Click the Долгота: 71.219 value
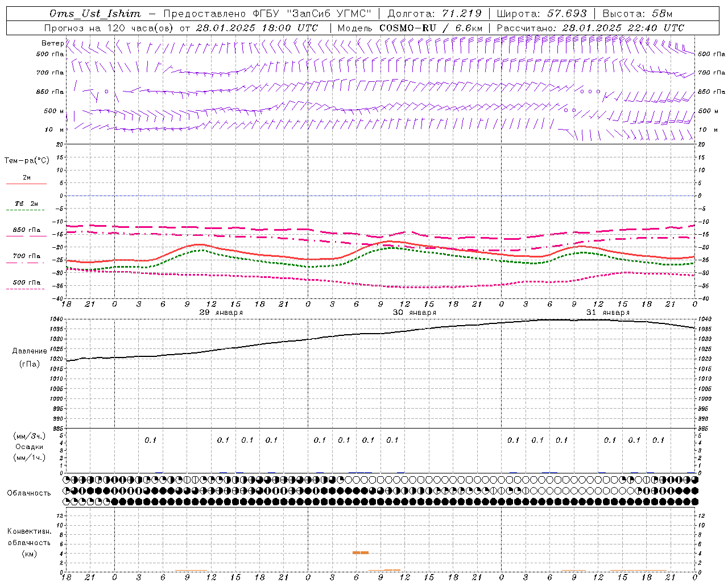Viewport: 728px width, 582px height. coord(435,14)
